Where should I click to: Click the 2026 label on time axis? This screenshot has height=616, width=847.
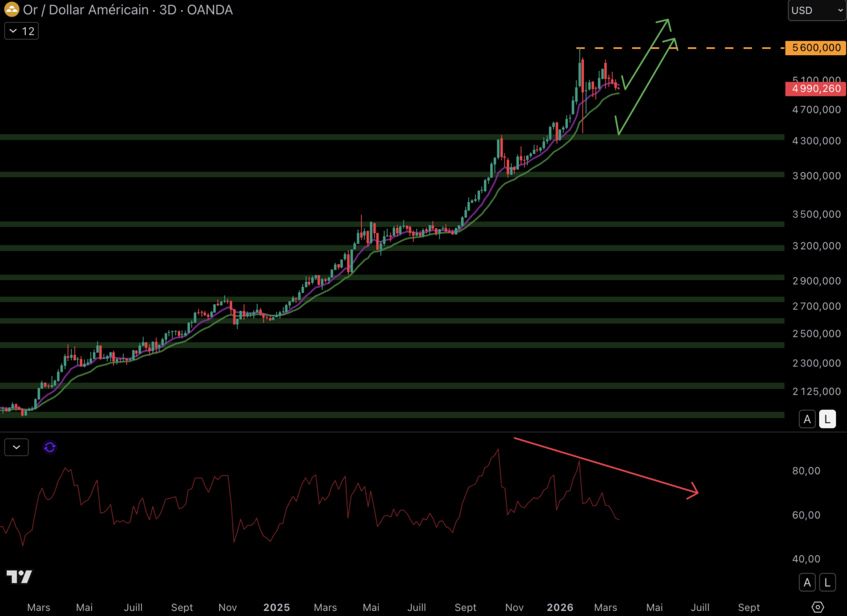click(560, 607)
